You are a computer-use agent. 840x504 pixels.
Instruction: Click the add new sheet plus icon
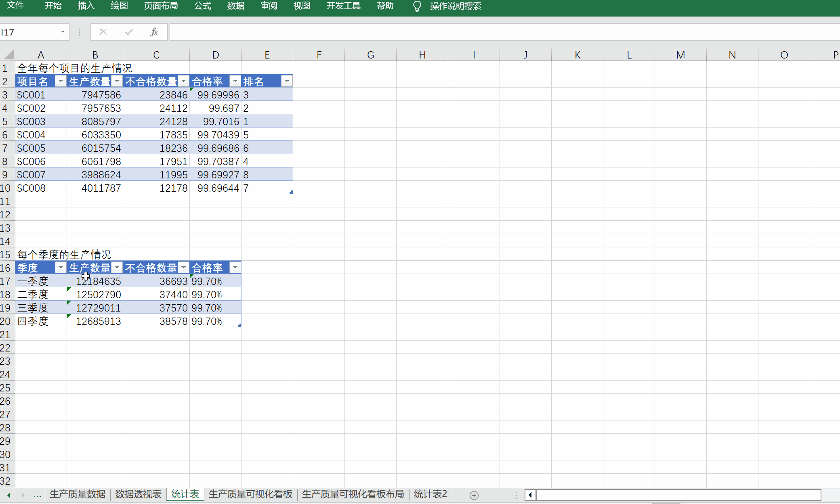pos(474,495)
